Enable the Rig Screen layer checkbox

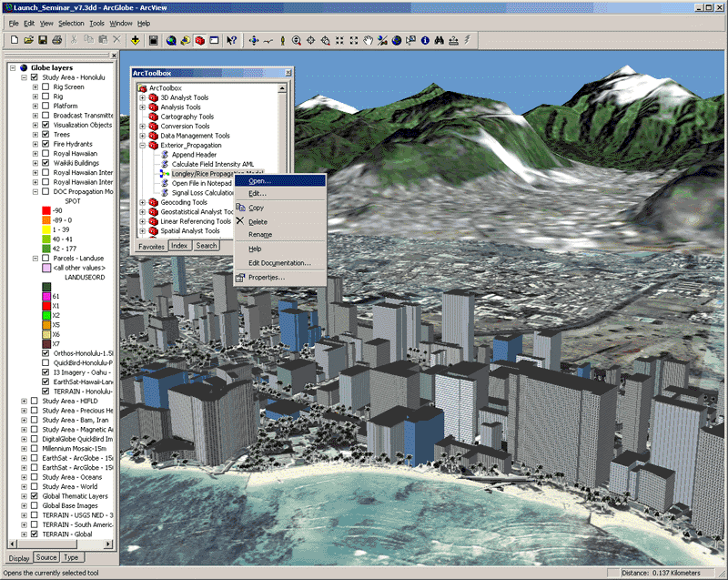(45, 86)
